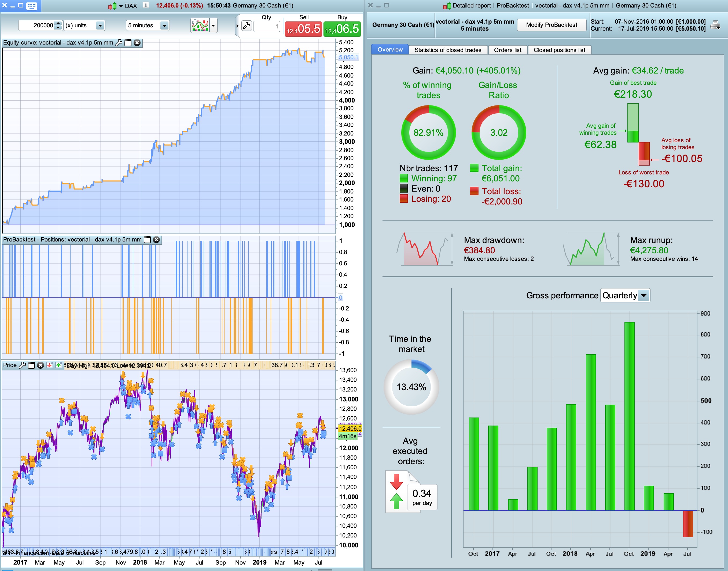The width and height of the screenshot is (728, 571).
Task: Click green up-arrow icon on Price panel
Action: click(58, 365)
